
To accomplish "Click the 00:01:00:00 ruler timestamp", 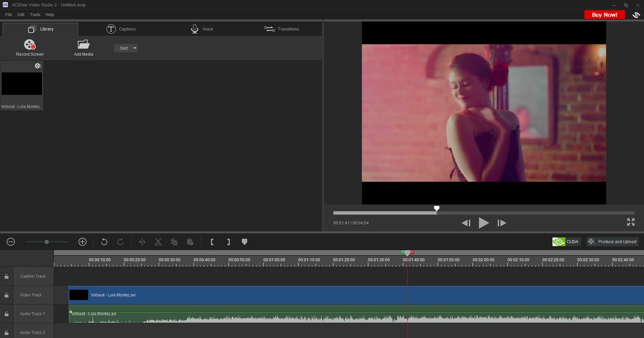I will tap(274, 260).
